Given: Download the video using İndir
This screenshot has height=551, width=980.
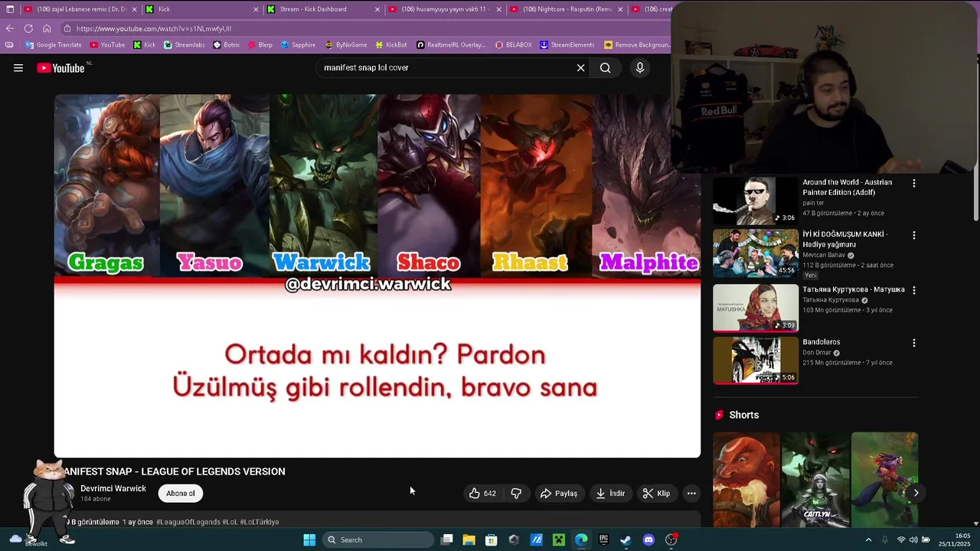Looking at the screenshot, I should 611,494.
